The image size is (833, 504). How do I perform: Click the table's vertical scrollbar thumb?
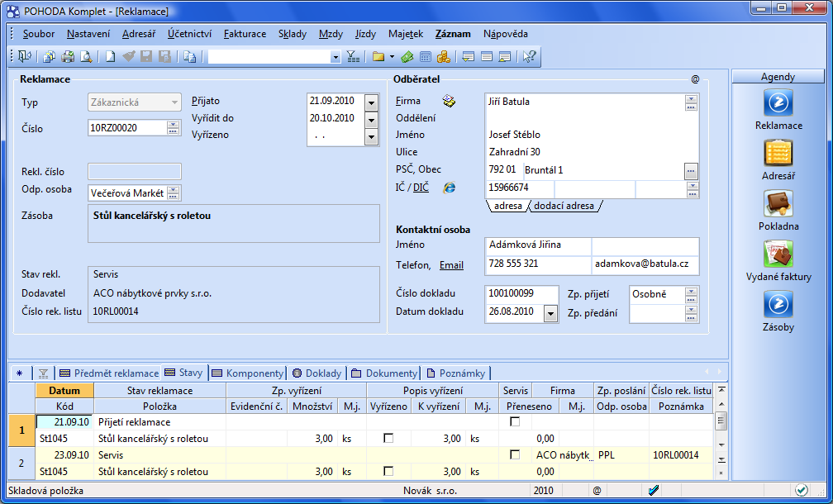pos(721,421)
